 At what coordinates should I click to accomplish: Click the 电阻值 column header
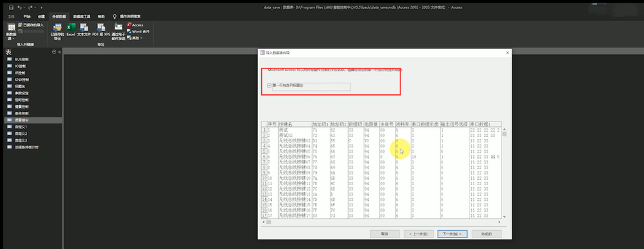point(371,124)
